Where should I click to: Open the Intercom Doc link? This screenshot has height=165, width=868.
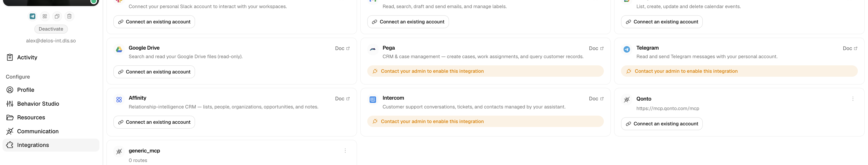pos(596,99)
